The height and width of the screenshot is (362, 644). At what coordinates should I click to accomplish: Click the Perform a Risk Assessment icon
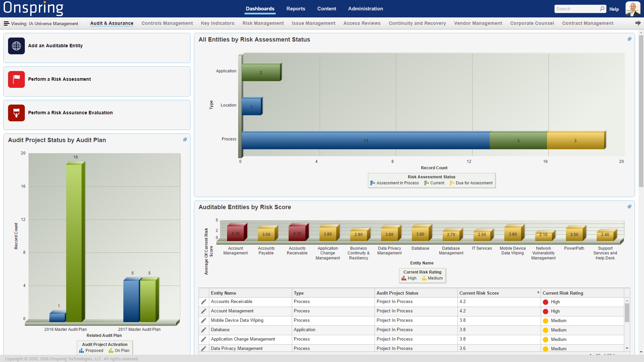(16, 79)
